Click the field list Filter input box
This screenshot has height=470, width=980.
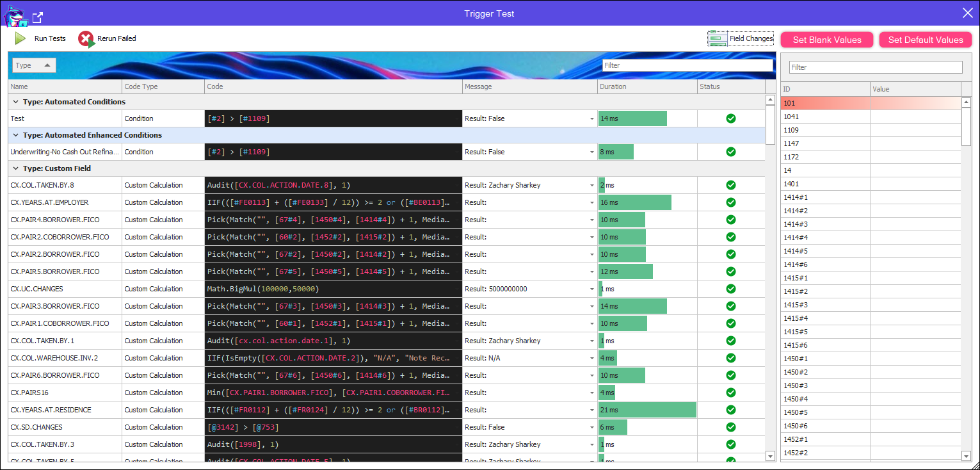[875, 67]
